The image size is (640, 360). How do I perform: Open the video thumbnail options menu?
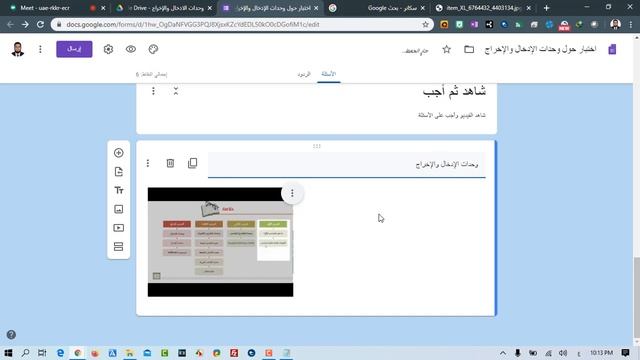(292, 193)
